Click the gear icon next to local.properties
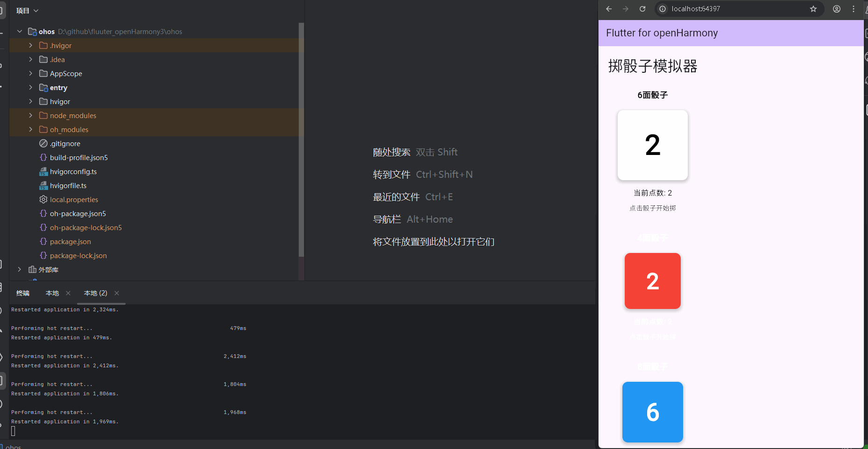The width and height of the screenshot is (868, 449). 43,199
